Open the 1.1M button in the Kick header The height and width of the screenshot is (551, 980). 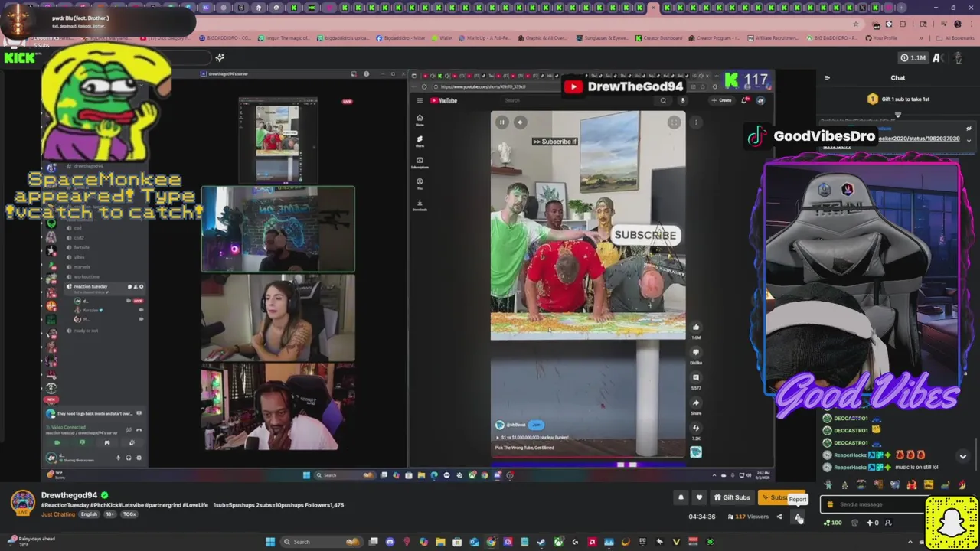[x=913, y=58]
